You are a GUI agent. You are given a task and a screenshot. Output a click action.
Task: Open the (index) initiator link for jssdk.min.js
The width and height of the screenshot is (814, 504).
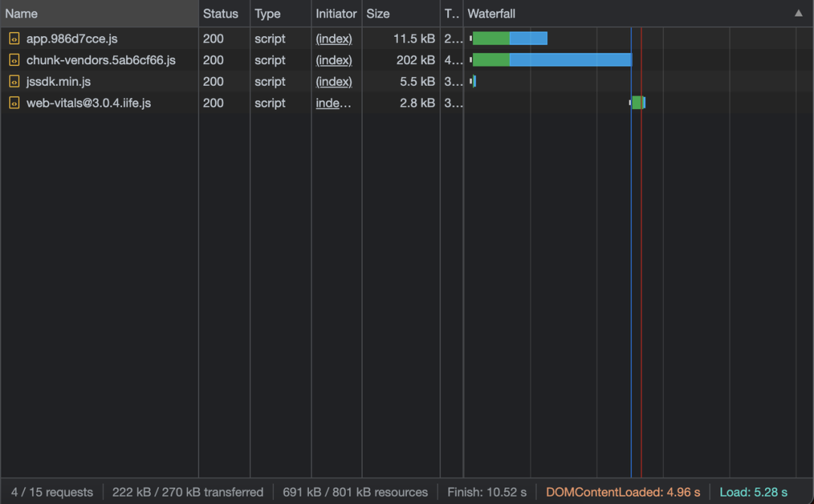tap(334, 81)
